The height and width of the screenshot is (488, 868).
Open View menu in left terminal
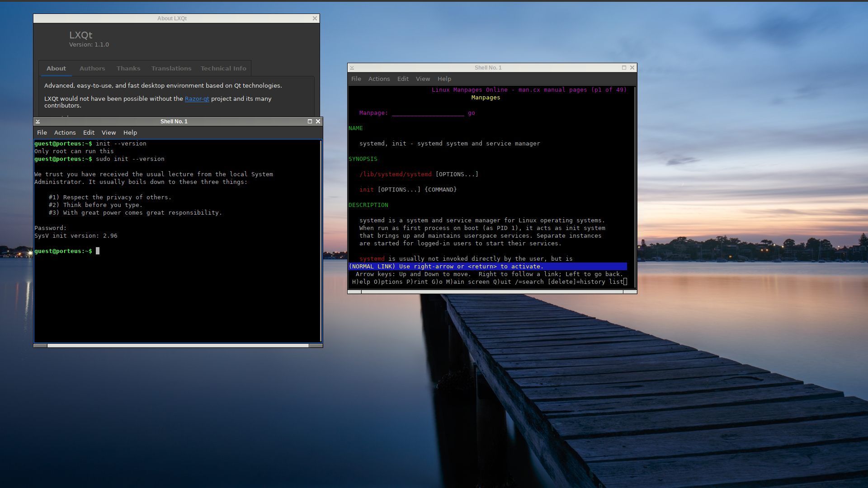pyautogui.click(x=108, y=132)
